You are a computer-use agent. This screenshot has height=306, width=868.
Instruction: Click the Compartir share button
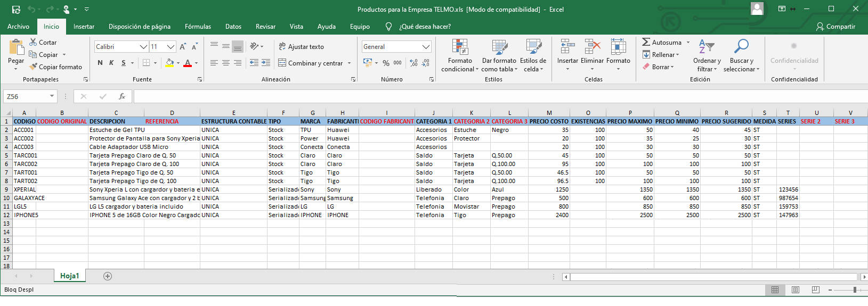[x=835, y=27]
